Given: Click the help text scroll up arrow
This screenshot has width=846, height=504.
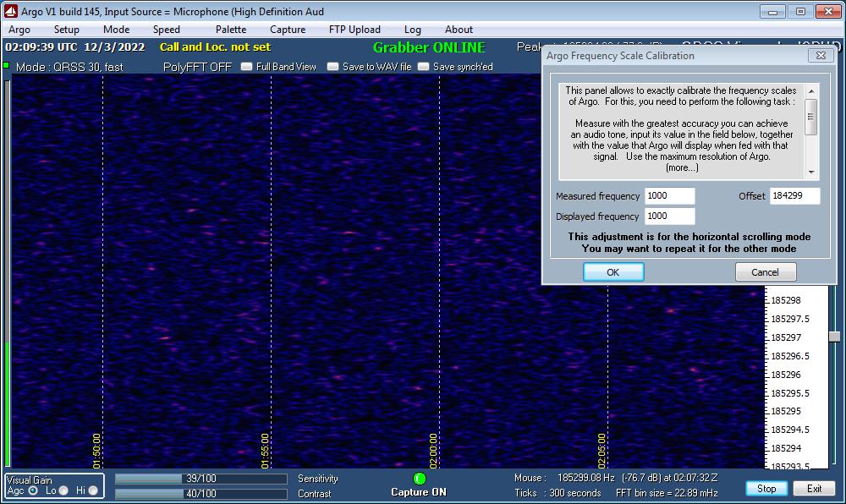Looking at the screenshot, I should 811,91.
